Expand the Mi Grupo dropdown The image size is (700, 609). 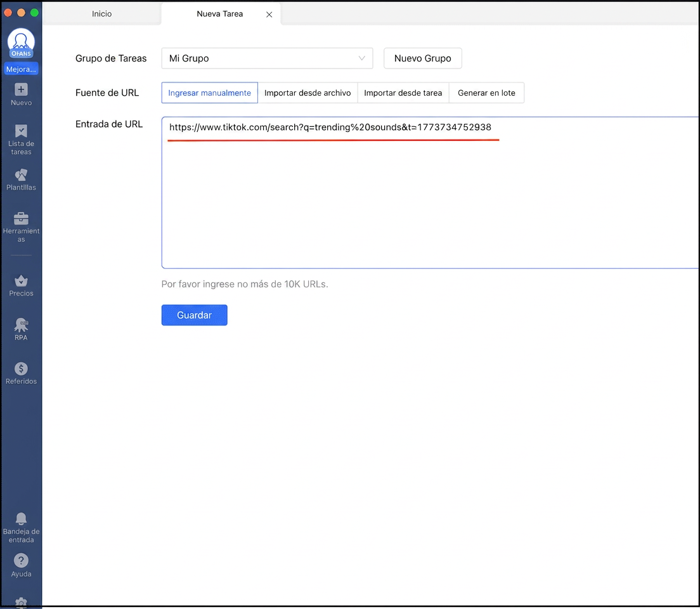tap(267, 58)
